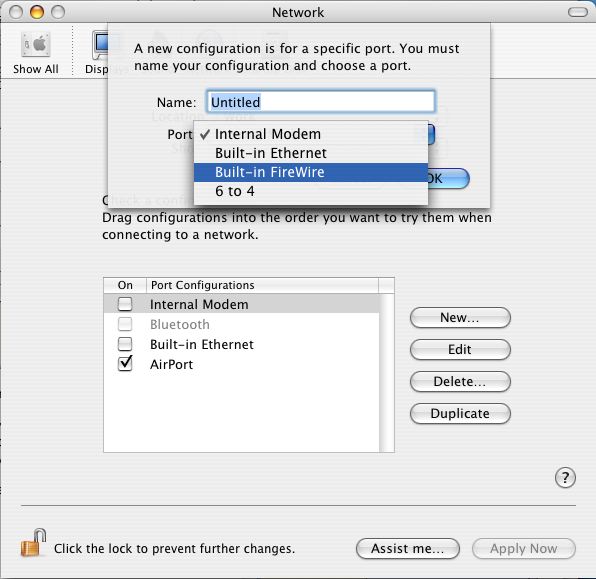The width and height of the screenshot is (596, 579).
Task: Enable the Internal Modem checkbox
Action: coord(125,304)
